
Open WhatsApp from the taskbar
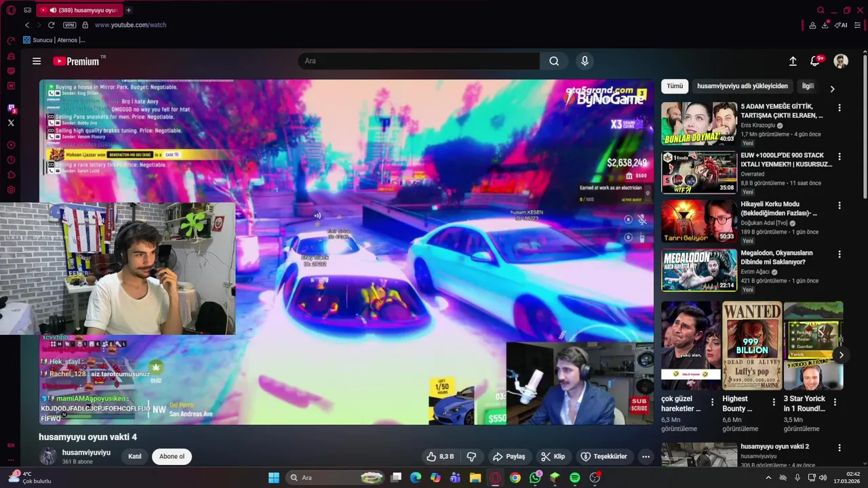pyautogui.click(x=536, y=478)
